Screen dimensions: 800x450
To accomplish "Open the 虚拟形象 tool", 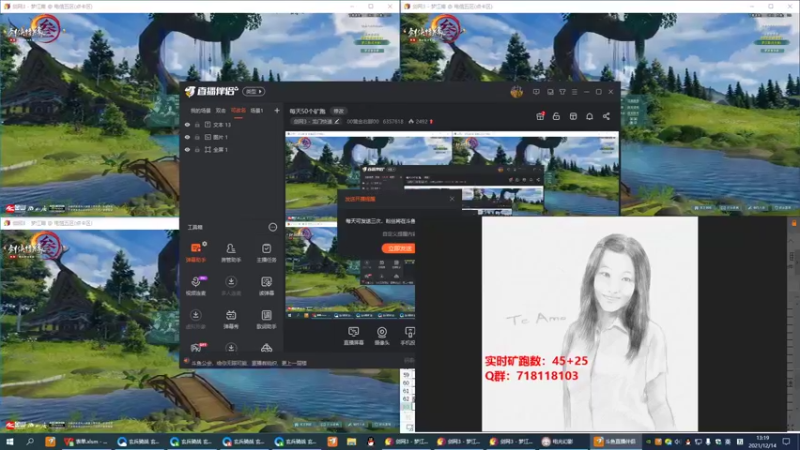I will pos(196,319).
